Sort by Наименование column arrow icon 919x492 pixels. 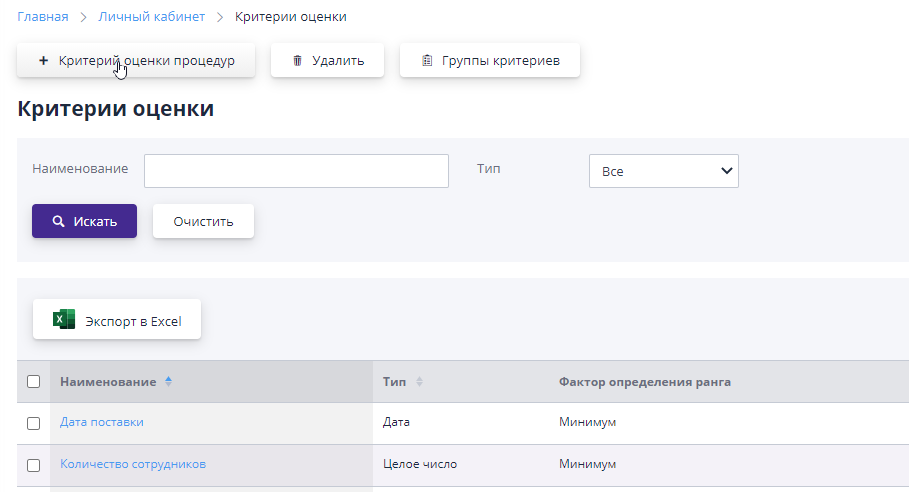(x=168, y=382)
